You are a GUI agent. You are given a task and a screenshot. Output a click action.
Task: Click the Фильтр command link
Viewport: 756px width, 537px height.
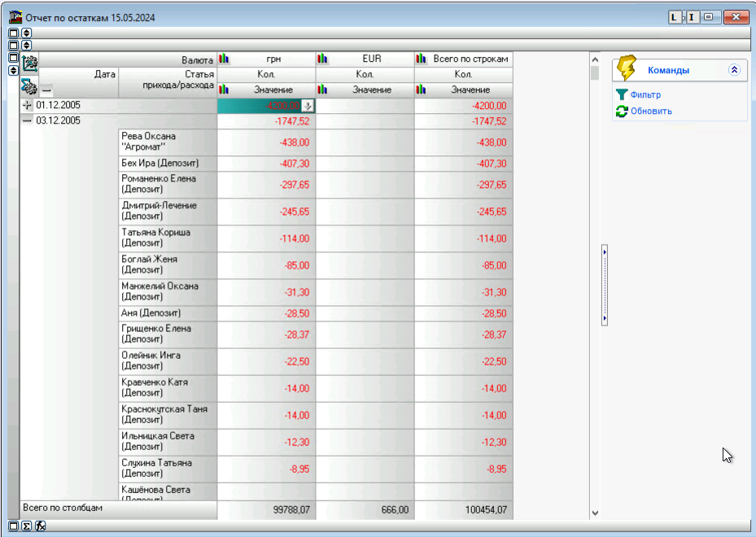(x=645, y=95)
